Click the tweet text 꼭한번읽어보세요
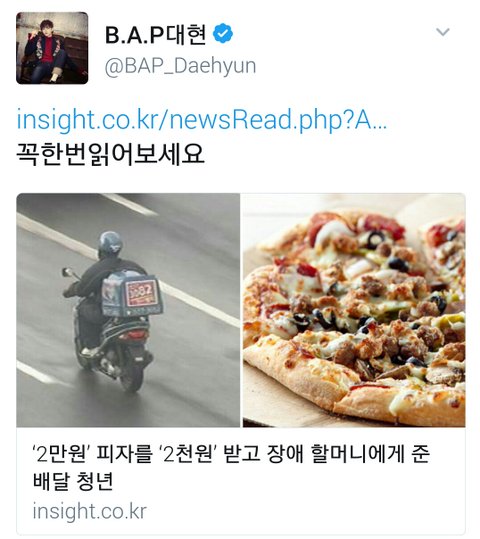Viewport: 480px width, 539px height. tap(110, 155)
